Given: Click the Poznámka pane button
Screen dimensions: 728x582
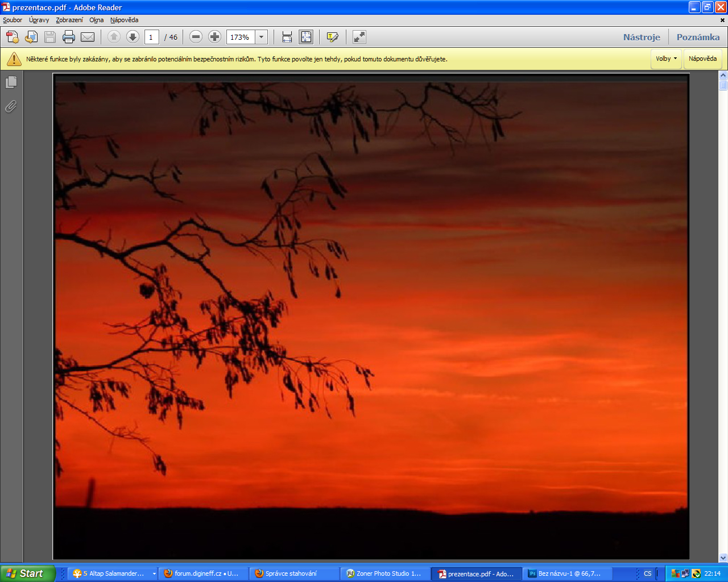Looking at the screenshot, I should click(698, 38).
